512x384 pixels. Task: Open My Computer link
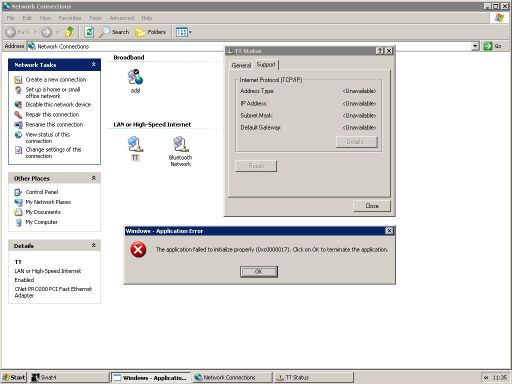41,222
